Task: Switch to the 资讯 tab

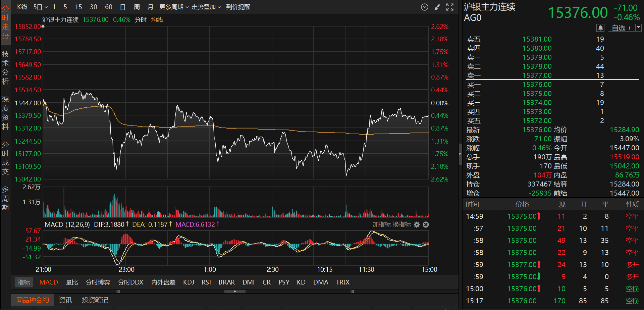Action: coord(65,300)
